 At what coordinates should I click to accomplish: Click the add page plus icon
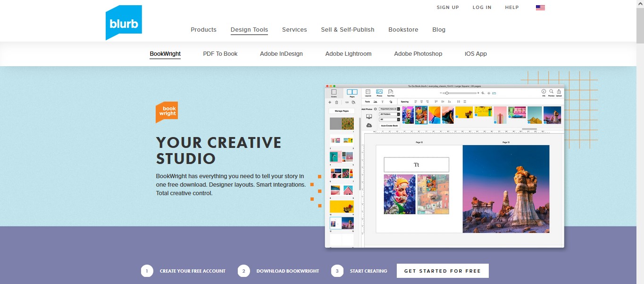tap(330, 102)
